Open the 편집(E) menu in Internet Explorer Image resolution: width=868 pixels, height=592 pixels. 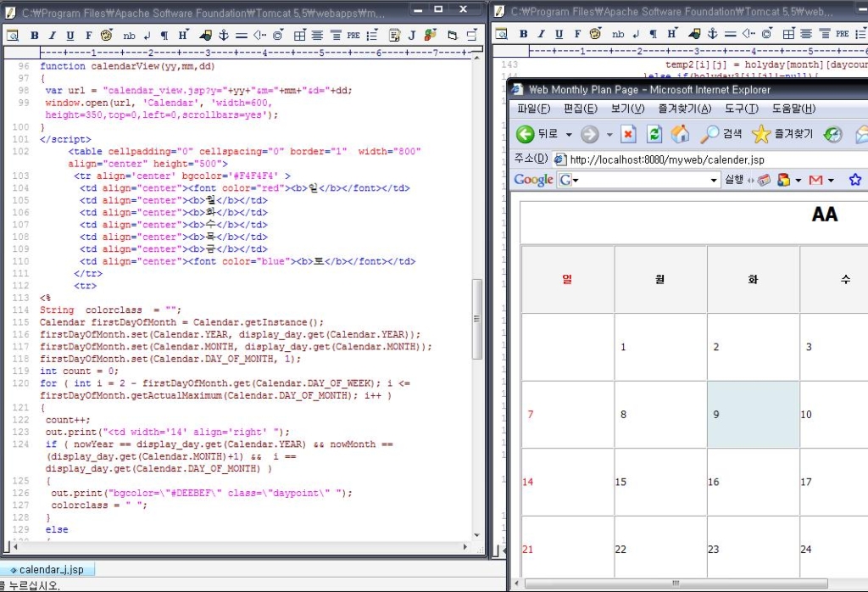pos(580,109)
